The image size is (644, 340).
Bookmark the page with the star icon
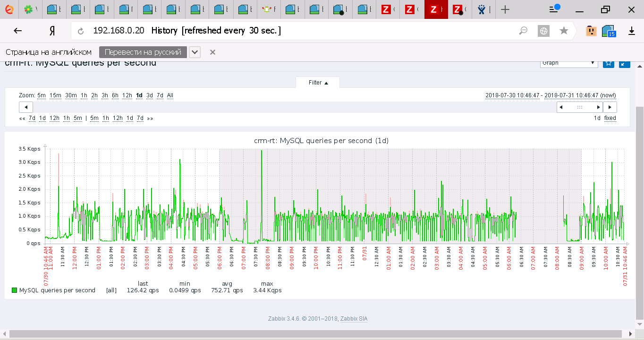pos(564,31)
